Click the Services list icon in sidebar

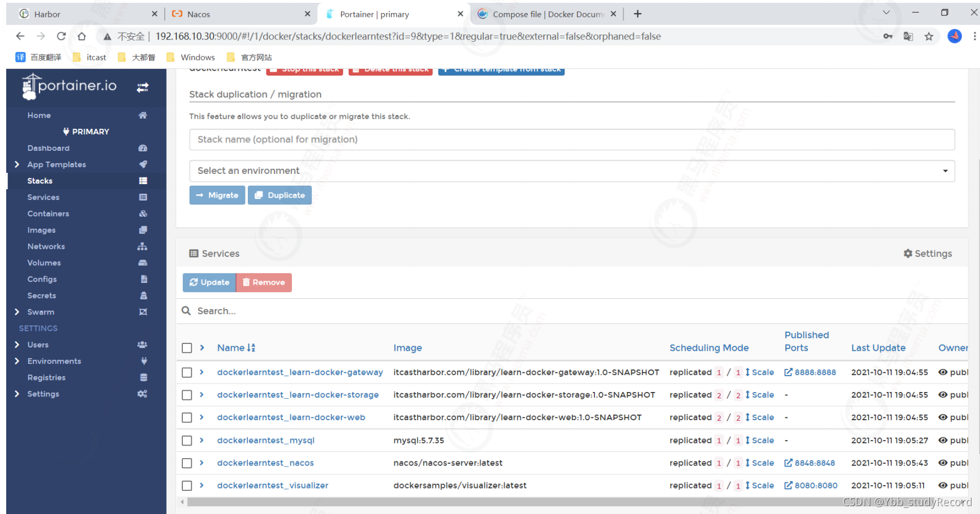pos(143,197)
